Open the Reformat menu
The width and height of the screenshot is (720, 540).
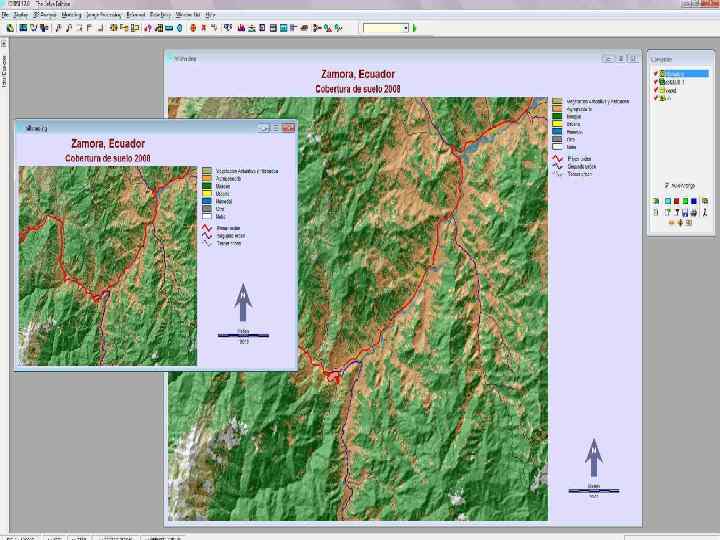coord(136,15)
